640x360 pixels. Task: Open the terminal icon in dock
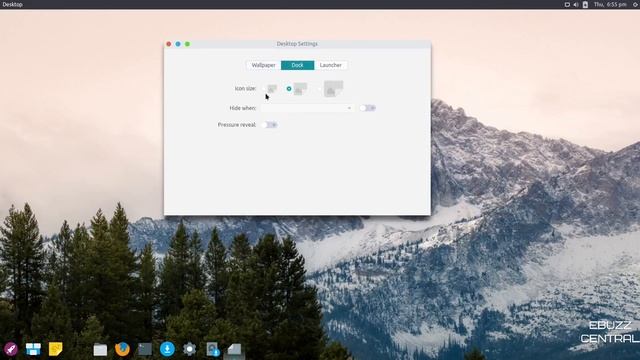(145, 349)
